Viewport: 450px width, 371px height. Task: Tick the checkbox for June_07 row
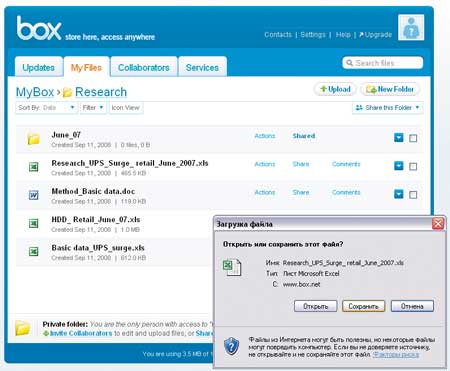click(413, 138)
